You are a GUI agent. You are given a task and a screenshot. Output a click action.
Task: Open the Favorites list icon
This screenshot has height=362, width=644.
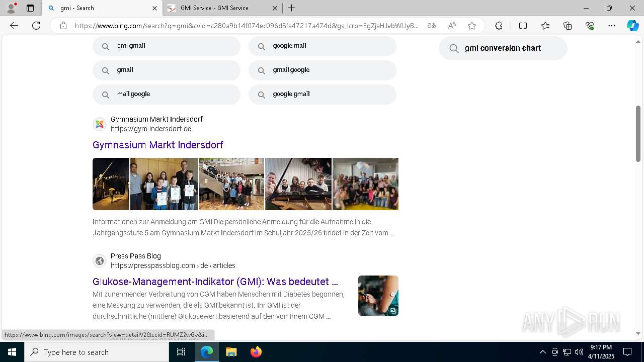545,26
